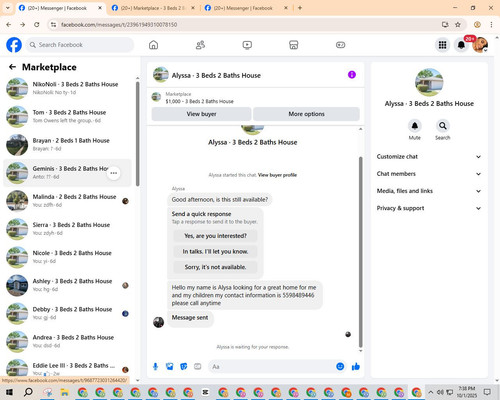Image resolution: width=500 pixels, height=400 pixels.
Task: Open Sierra - 3 Beds 2 Baths House chat
Action: (x=67, y=229)
